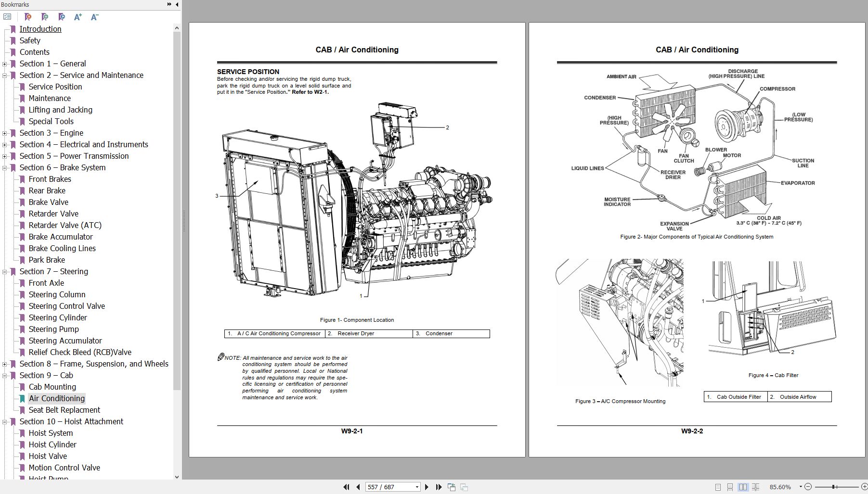Select the delete bookmark icon
Image resolution: width=868 pixels, height=494 pixels.
click(x=27, y=17)
